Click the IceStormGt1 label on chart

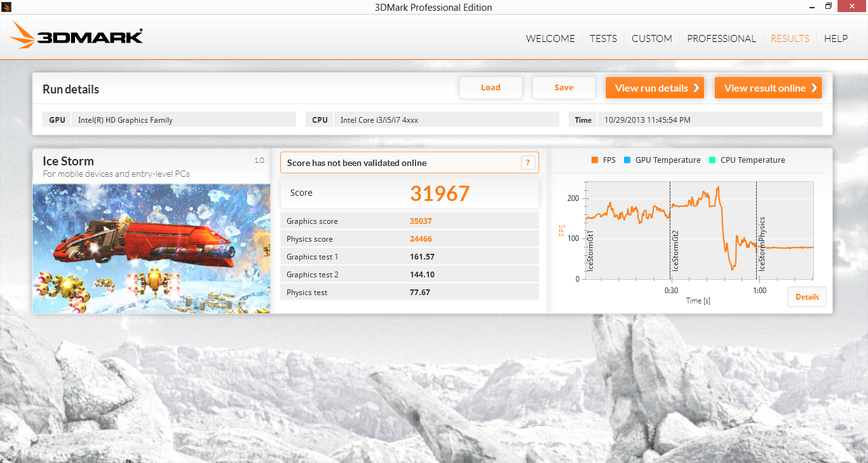(590, 251)
